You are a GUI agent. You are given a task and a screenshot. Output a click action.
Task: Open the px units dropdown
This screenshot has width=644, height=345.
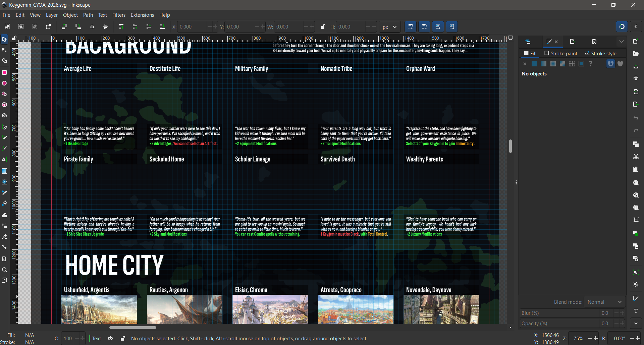(x=389, y=27)
